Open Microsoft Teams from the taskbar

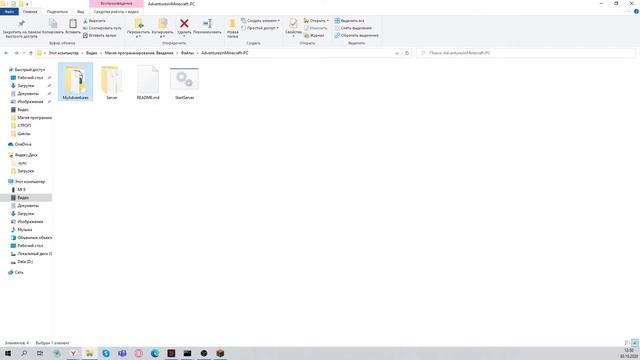click(x=122, y=353)
